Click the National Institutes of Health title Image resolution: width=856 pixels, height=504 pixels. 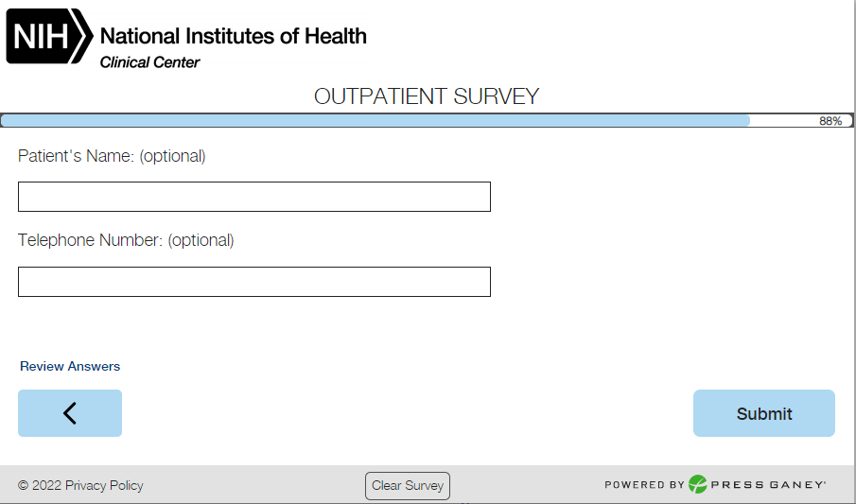coord(233,36)
